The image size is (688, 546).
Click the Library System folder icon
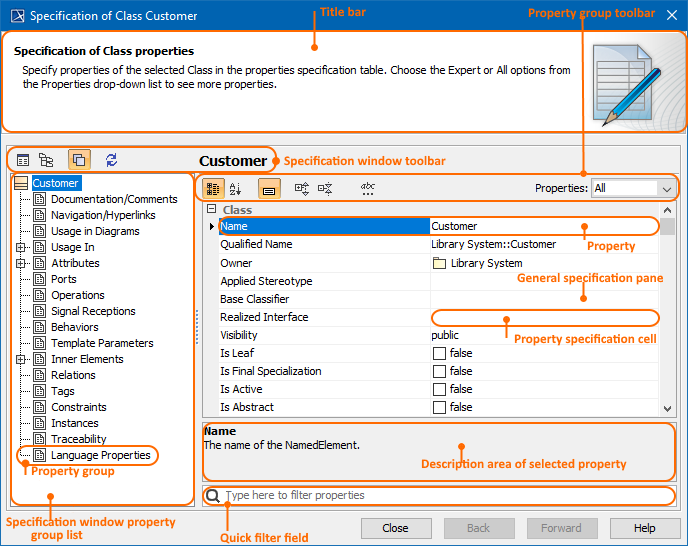tap(439, 263)
